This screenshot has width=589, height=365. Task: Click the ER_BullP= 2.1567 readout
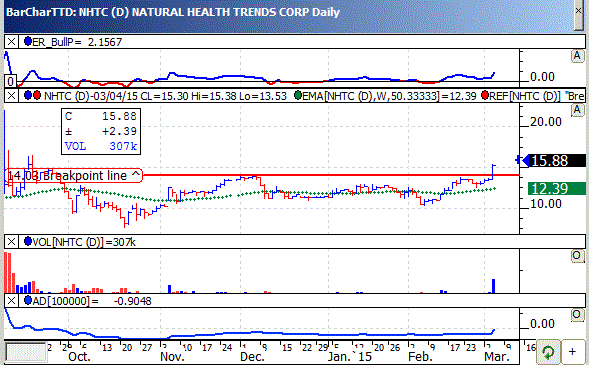coord(77,42)
